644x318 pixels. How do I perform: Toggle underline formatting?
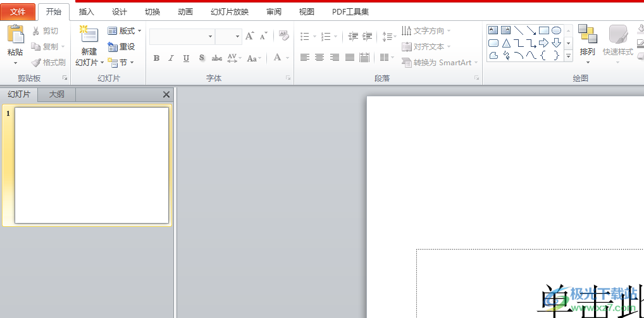click(x=186, y=58)
